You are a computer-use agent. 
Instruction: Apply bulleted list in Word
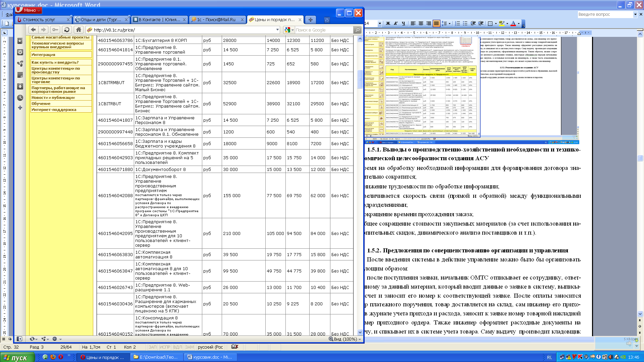pyautogui.click(x=465, y=23)
